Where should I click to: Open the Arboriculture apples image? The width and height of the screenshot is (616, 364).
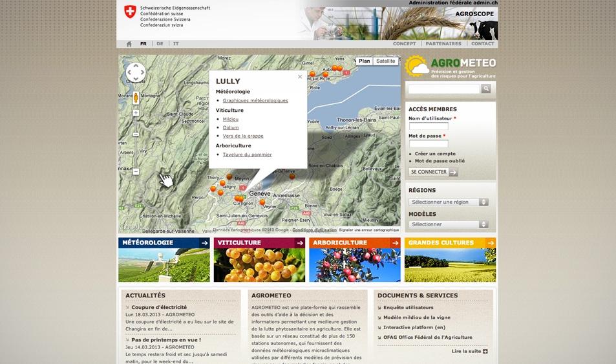tap(355, 265)
